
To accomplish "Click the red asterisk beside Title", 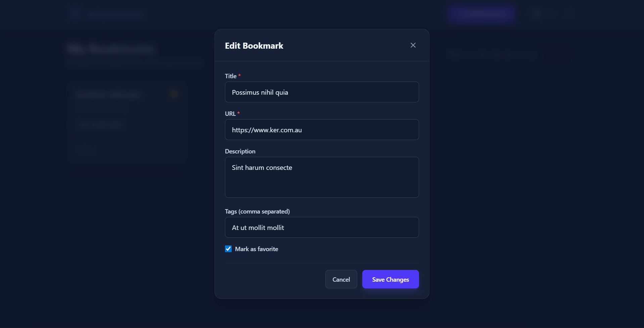I will [239, 76].
